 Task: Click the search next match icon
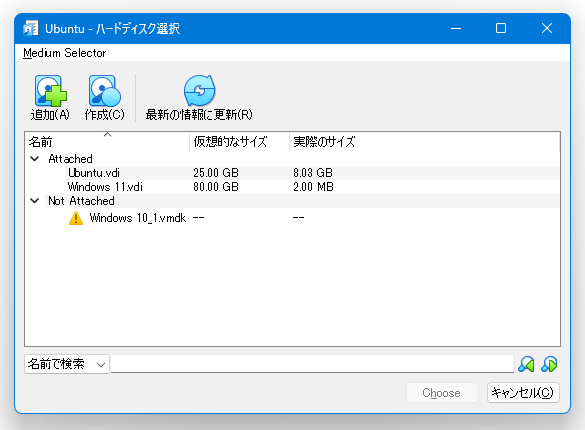tap(549, 364)
